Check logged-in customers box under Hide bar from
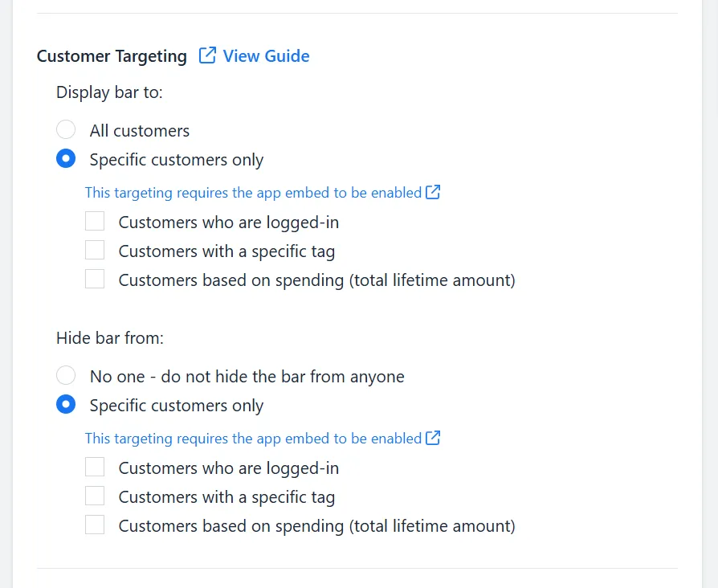The width and height of the screenshot is (718, 588). 95,467
